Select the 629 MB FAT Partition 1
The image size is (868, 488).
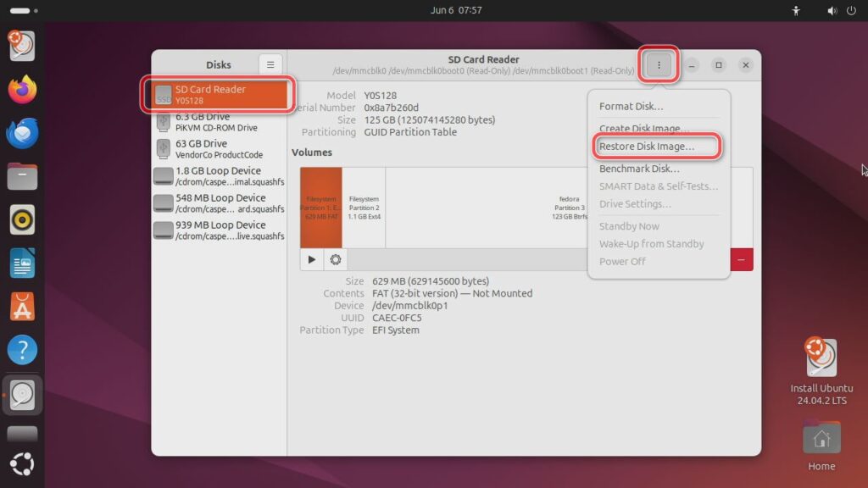pyautogui.click(x=321, y=208)
